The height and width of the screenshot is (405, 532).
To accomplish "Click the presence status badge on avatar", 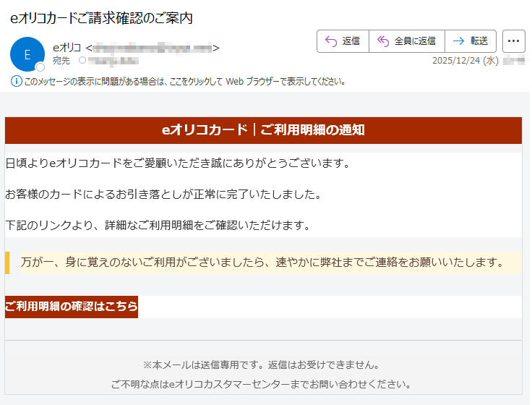I will tap(40, 67).
